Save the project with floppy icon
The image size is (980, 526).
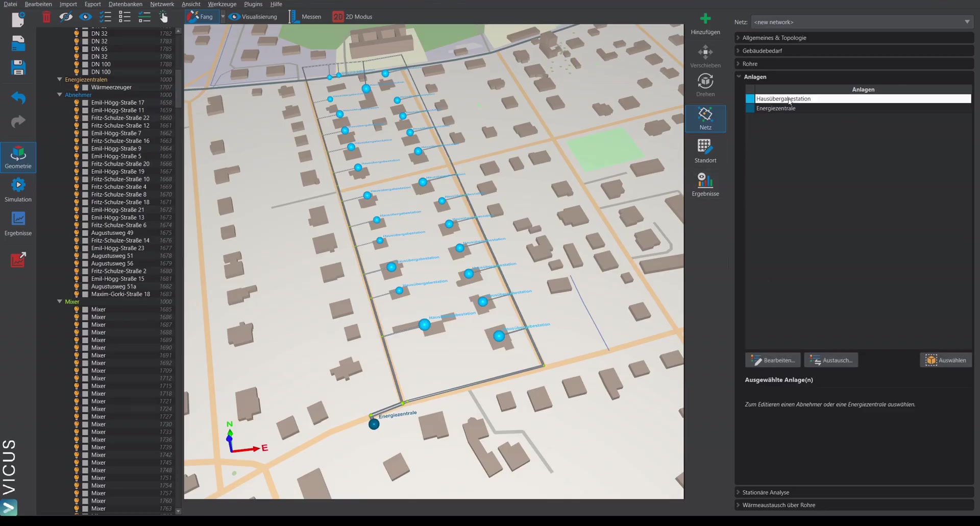(18, 67)
